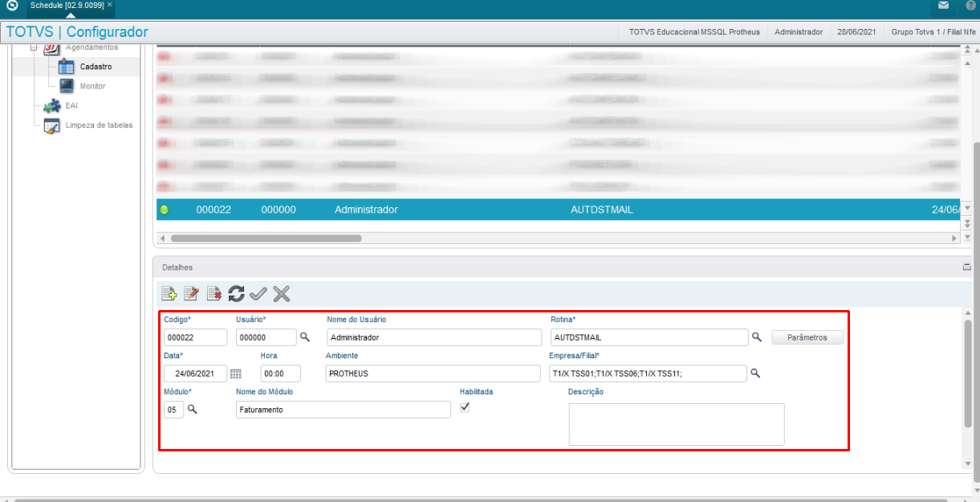Click the Data field showing 24/06/2021

coord(196,373)
